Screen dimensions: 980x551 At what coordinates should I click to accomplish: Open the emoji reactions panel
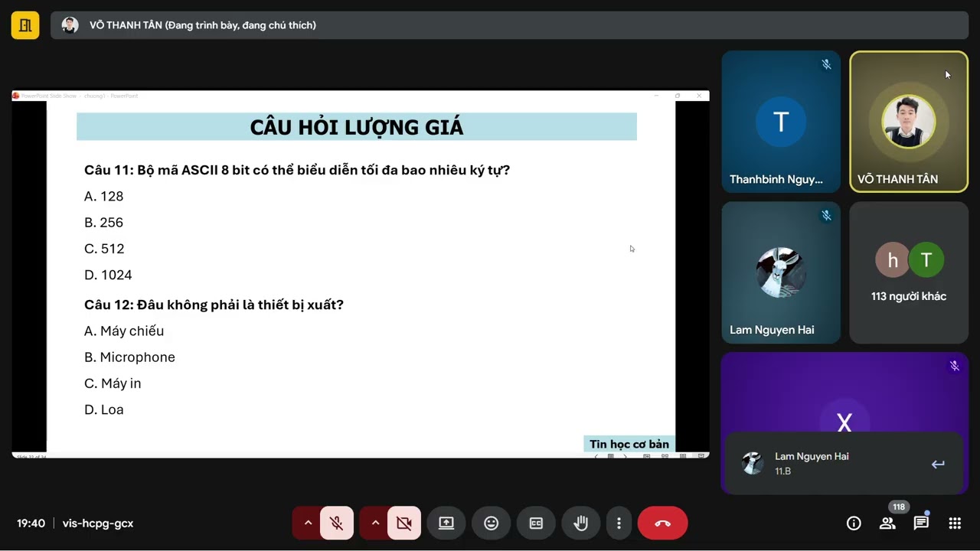[x=491, y=523]
